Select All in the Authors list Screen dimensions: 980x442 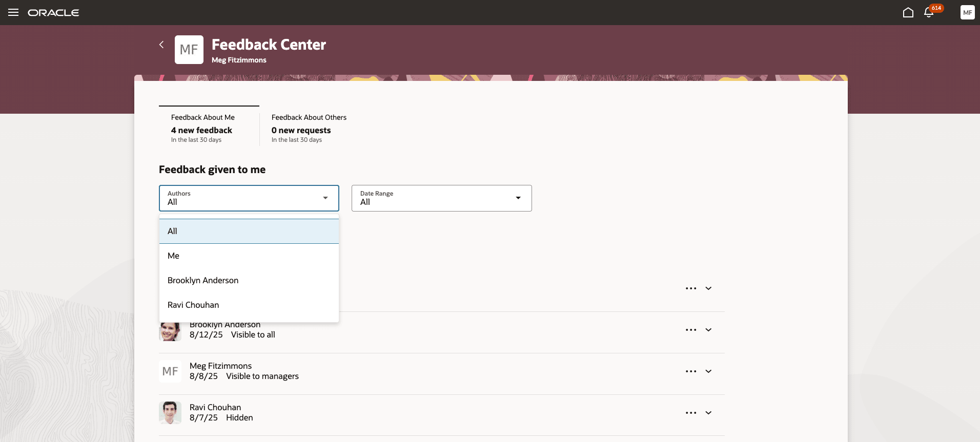[249, 231]
